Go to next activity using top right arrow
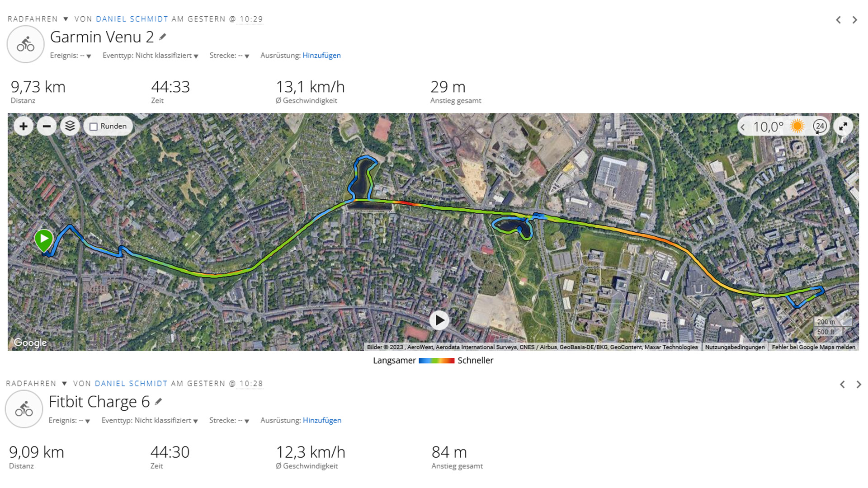868x488 pixels. point(854,20)
